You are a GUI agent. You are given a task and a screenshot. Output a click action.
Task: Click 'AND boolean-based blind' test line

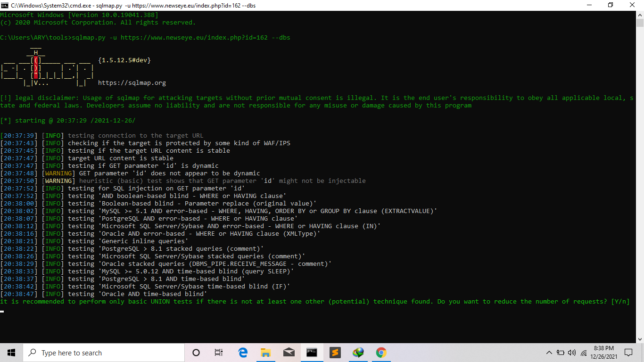point(143,196)
